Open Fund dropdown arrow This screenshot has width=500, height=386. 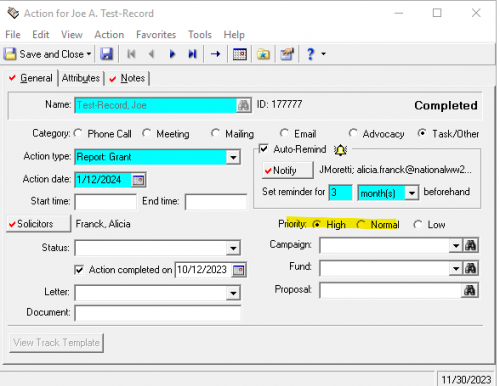coord(456,268)
